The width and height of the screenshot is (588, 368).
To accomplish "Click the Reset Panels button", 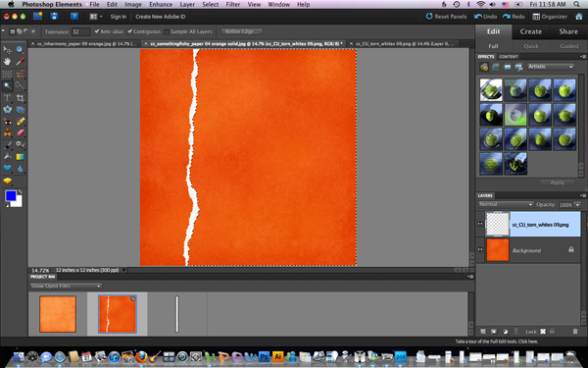I will click(446, 17).
